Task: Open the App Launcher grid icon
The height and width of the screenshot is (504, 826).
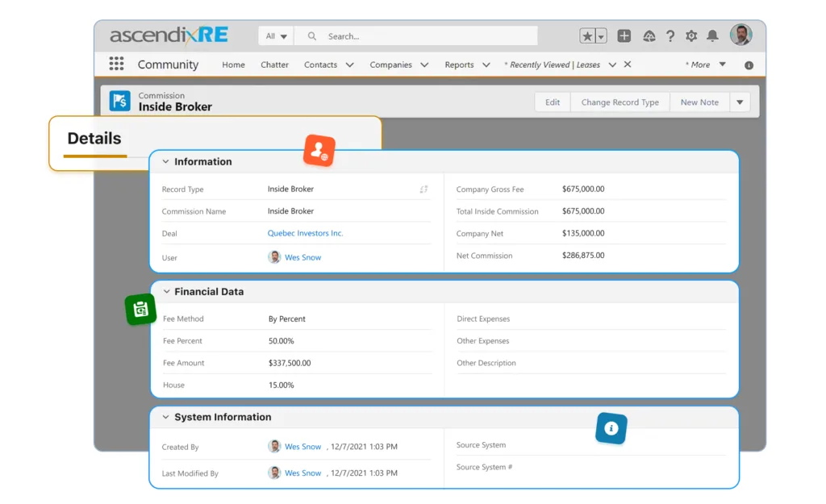Action: 116,65
